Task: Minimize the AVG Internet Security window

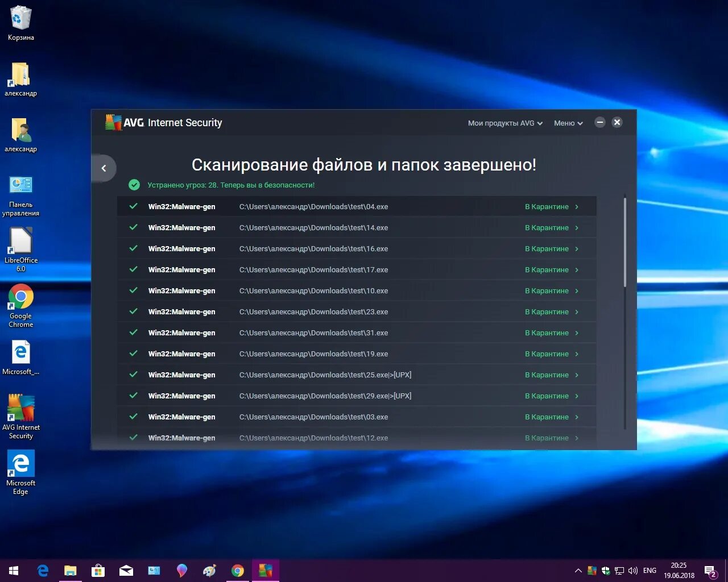Action: coord(600,122)
